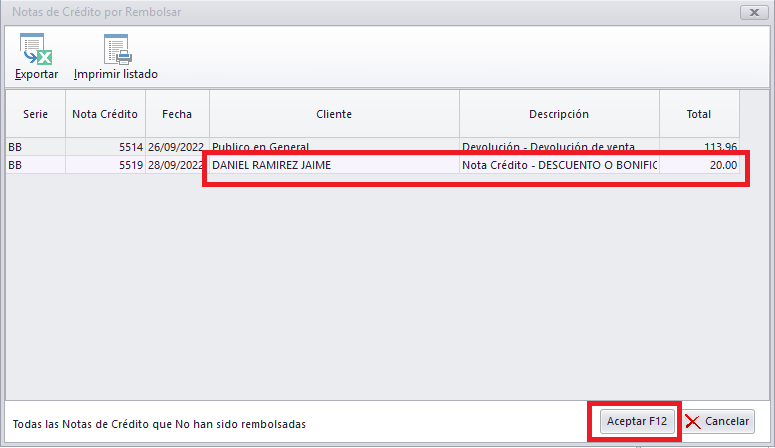Sort by the Nota Crédito column header
The width and height of the screenshot is (775, 448).
coord(105,114)
